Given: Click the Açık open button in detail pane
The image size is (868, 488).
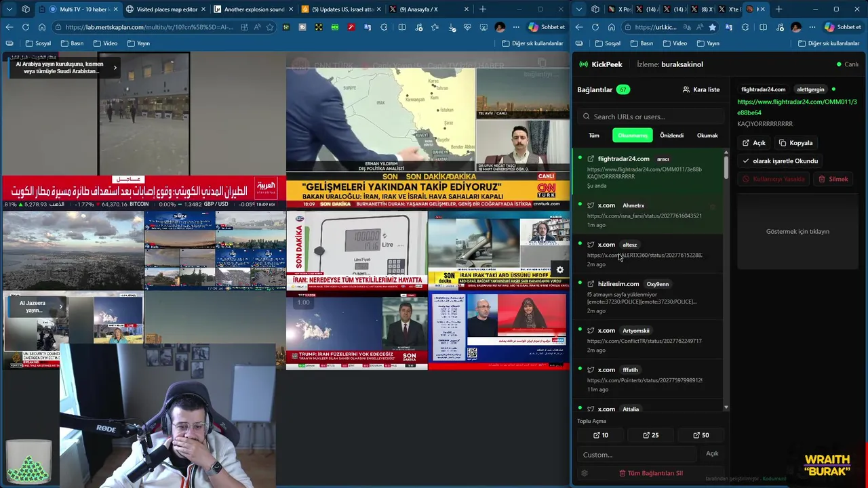Looking at the screenshot, I should pos(754,143).
